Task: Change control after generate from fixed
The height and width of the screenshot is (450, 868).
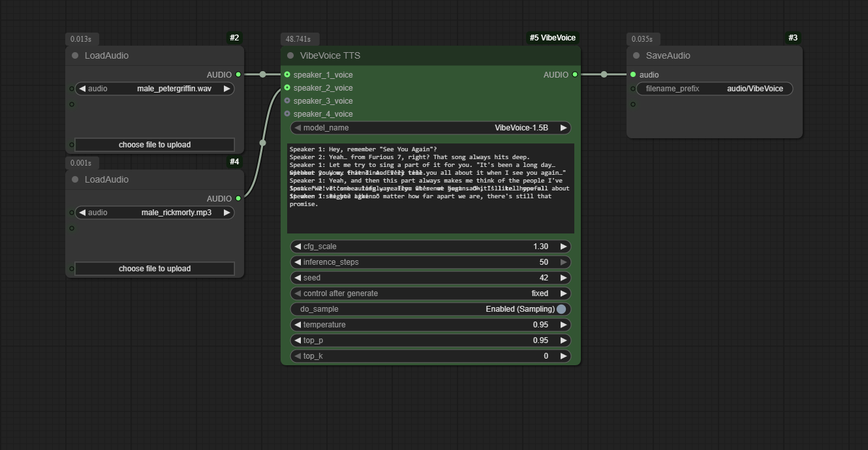Action: coord(430,293)
